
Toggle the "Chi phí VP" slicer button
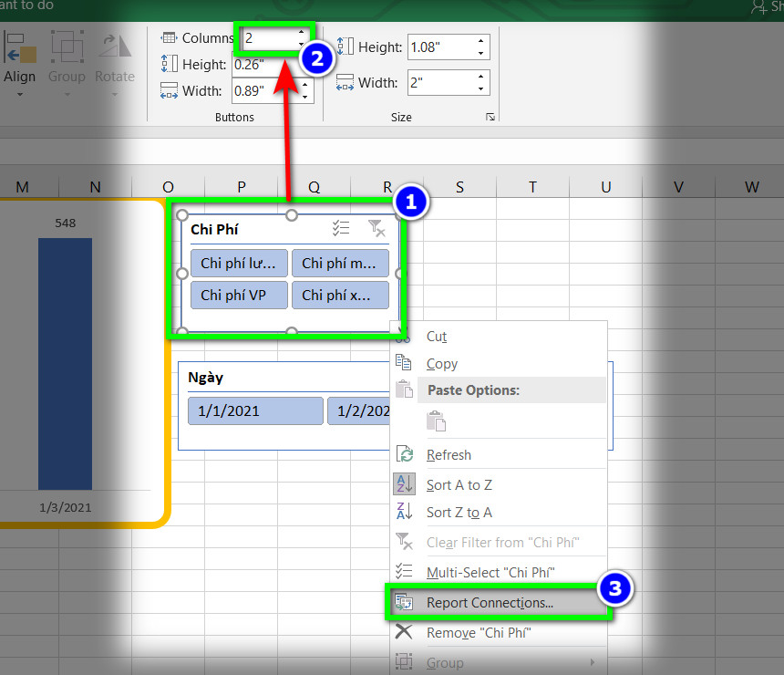239,296
